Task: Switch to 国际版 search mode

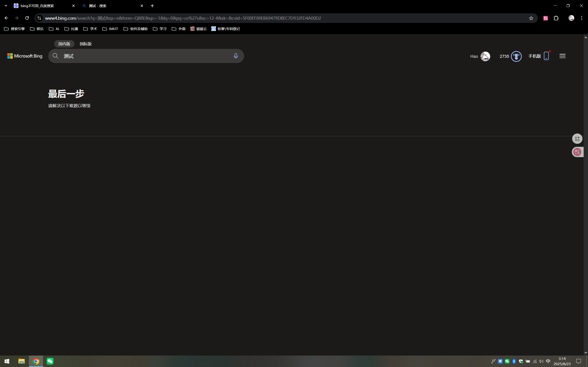Action: pos(85,44)
